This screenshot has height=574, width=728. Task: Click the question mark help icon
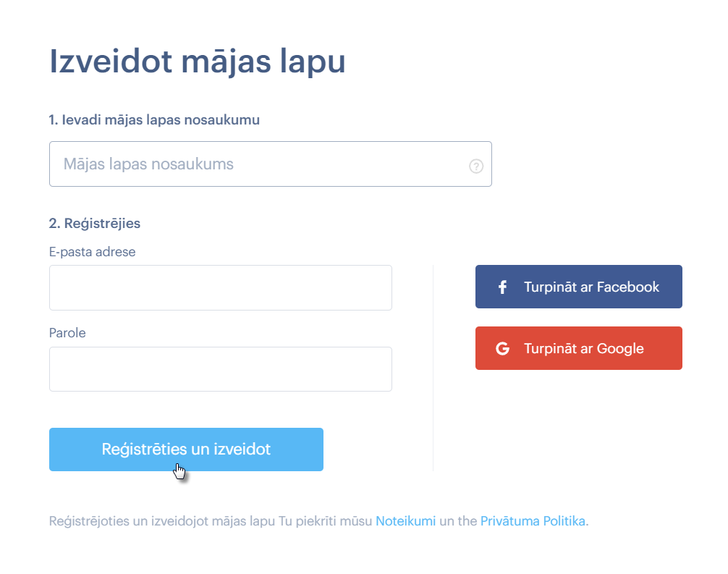point(476,166)
